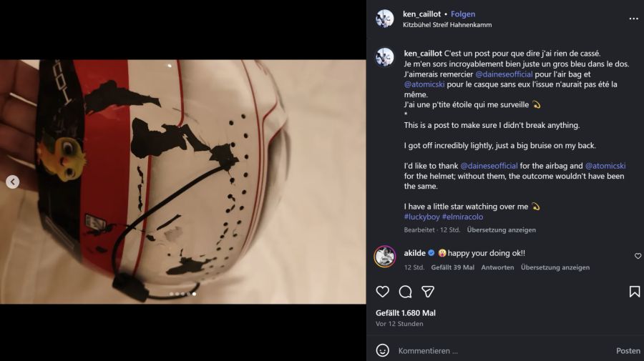The height and width of the screenshot is (361, 644).
Task: Open the #elmiracolo hashtag
Action: click(462, 217)
